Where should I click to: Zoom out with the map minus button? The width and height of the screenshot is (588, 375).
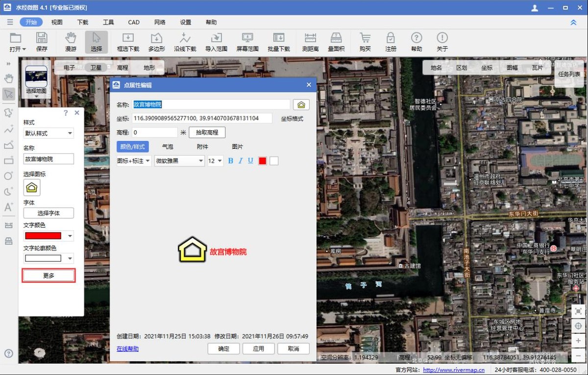[x=578, y=355]
